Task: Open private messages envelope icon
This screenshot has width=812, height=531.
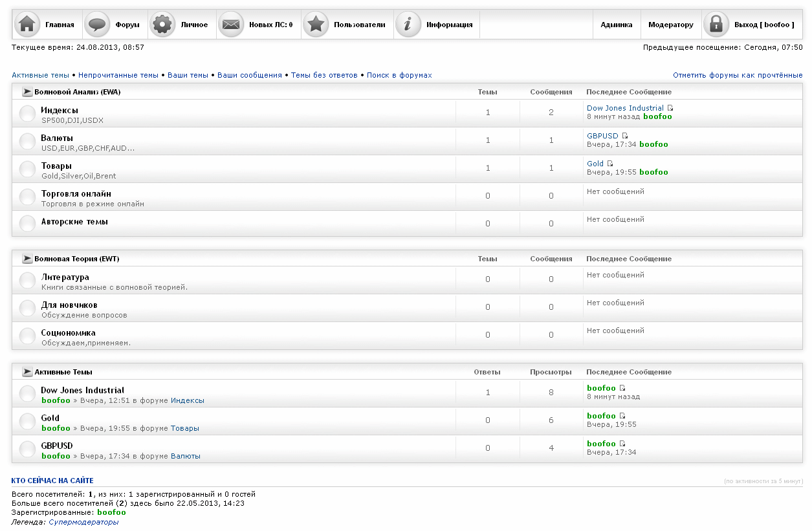Action: pyautogui.click(x=231, y=25)
